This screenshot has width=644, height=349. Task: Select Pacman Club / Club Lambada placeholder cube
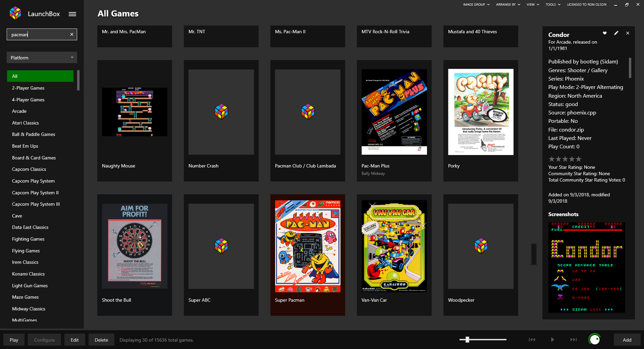point(308,112)
